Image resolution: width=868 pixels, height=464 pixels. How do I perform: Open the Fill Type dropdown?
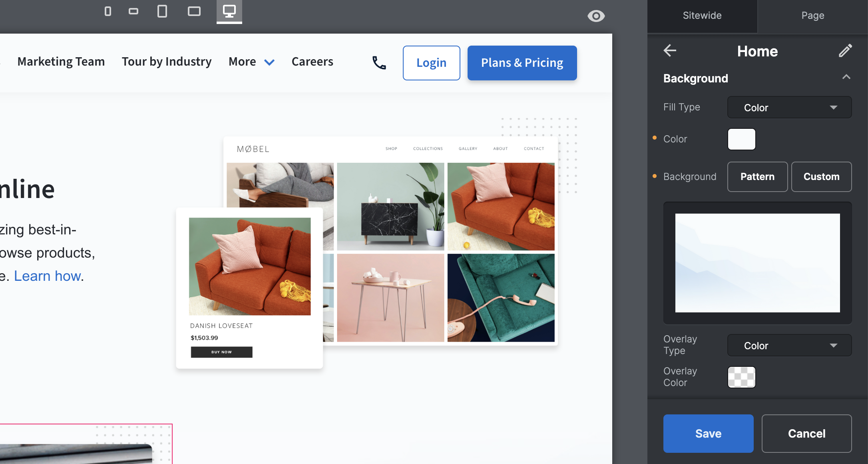coord(789,108)
